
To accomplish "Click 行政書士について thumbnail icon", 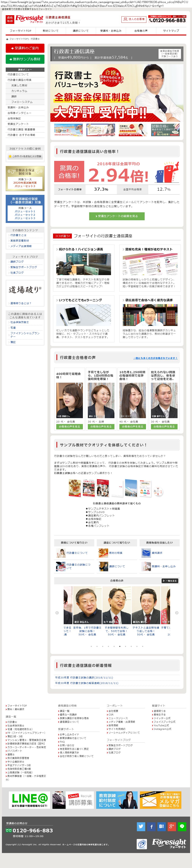I will 61,553.
